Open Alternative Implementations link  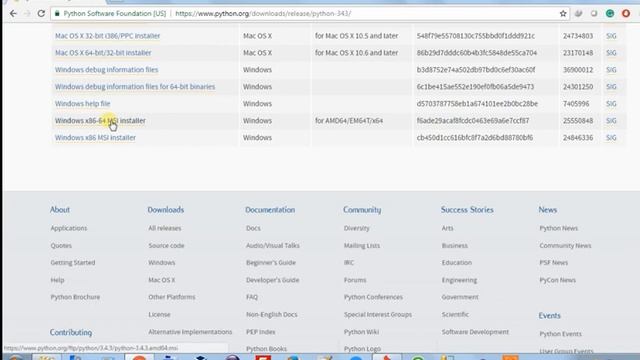(x=190, y=332)
